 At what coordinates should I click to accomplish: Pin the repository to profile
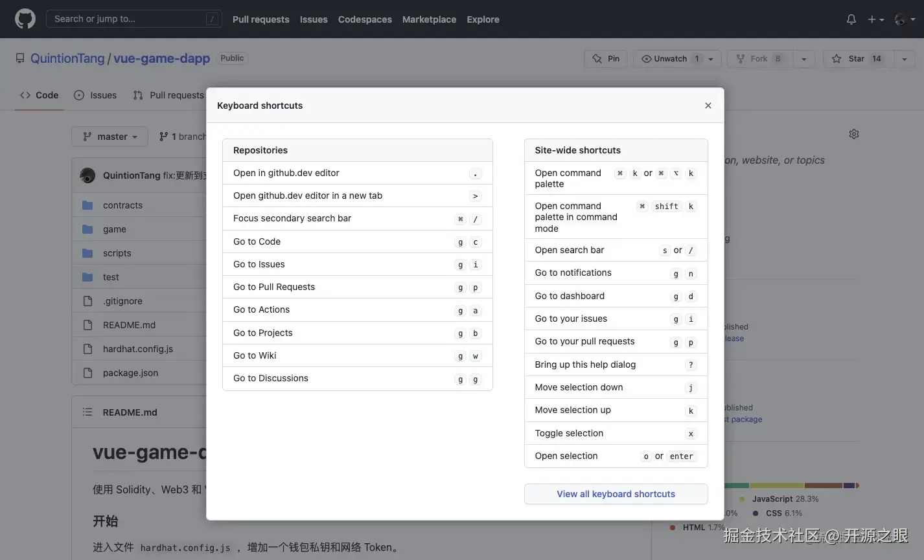tap(606, 59)
